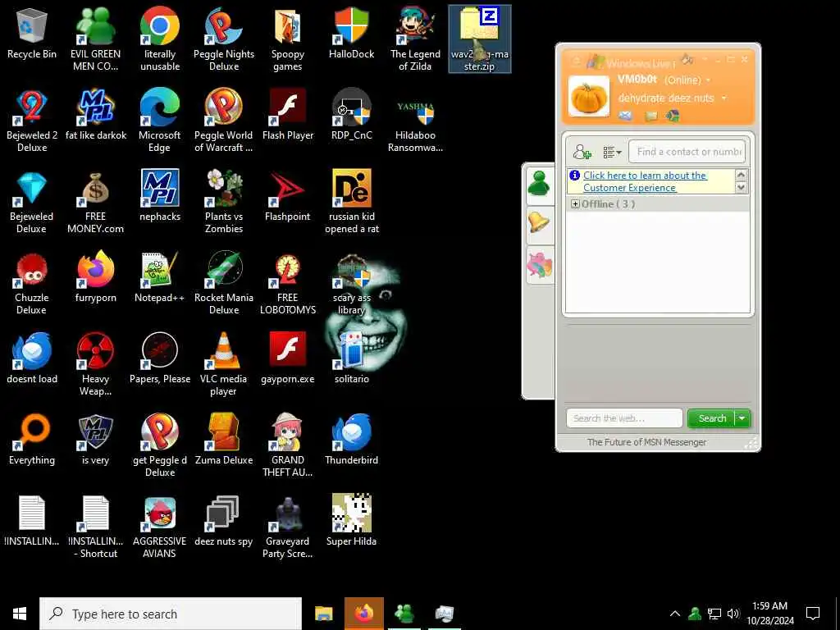Screen dimensions: 840x630
Task: Select the nephacks shortcut
Action: tap(160, 197)
